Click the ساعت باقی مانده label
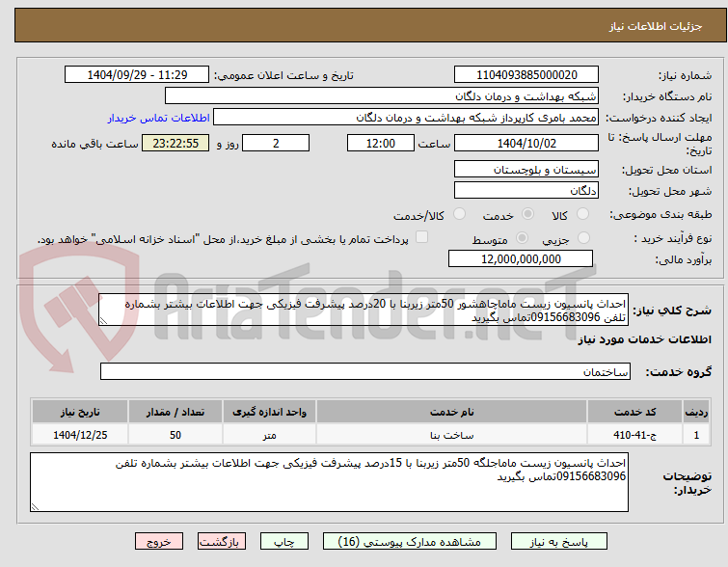728x567 pixels. coord(94,144)
